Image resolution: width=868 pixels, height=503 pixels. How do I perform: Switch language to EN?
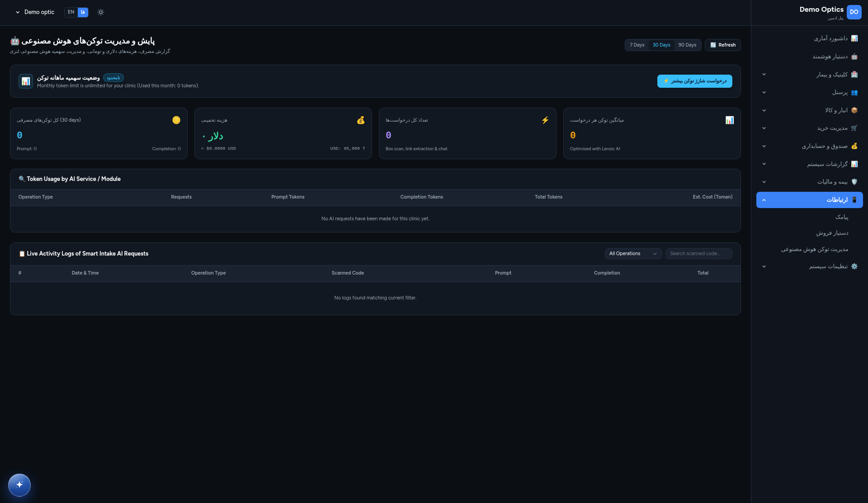71,12
